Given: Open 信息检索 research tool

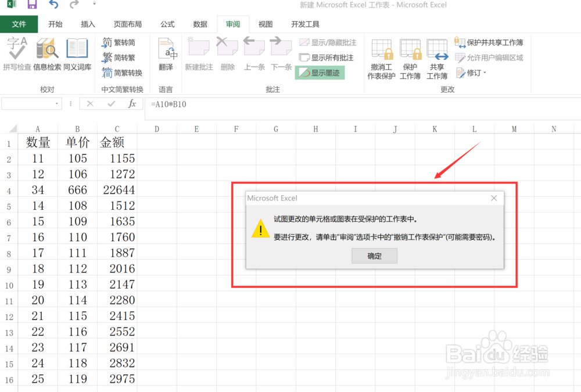Looking at the screenshot, I should 47,54.
